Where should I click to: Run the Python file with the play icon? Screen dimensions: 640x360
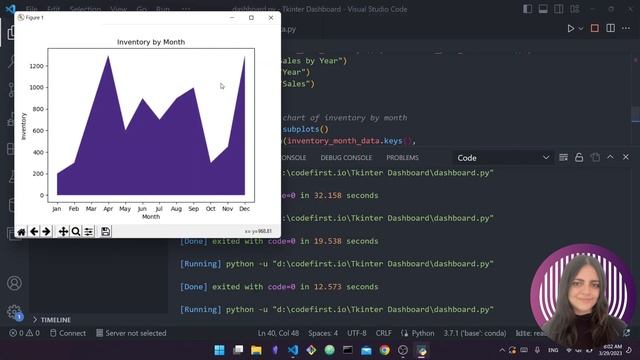(x=571, y=29)
